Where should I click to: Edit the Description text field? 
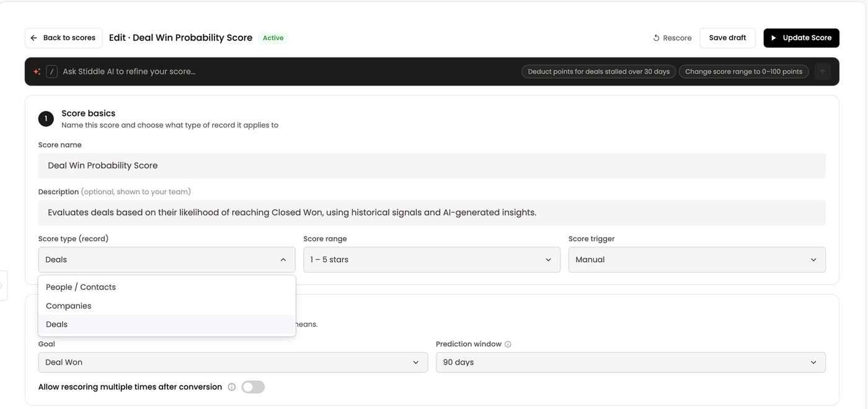[x=432, y=213]
